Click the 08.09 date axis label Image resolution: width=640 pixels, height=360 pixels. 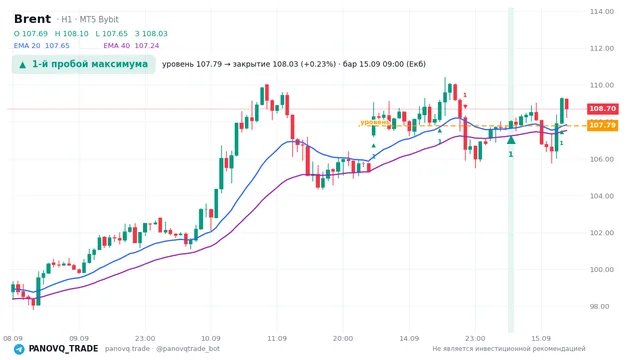13,338
